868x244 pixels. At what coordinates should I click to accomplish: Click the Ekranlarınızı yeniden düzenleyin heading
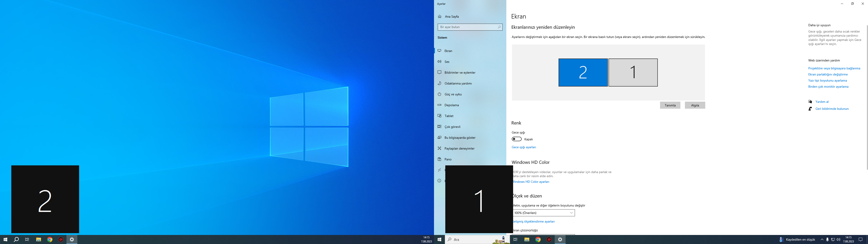pos(543,27)
